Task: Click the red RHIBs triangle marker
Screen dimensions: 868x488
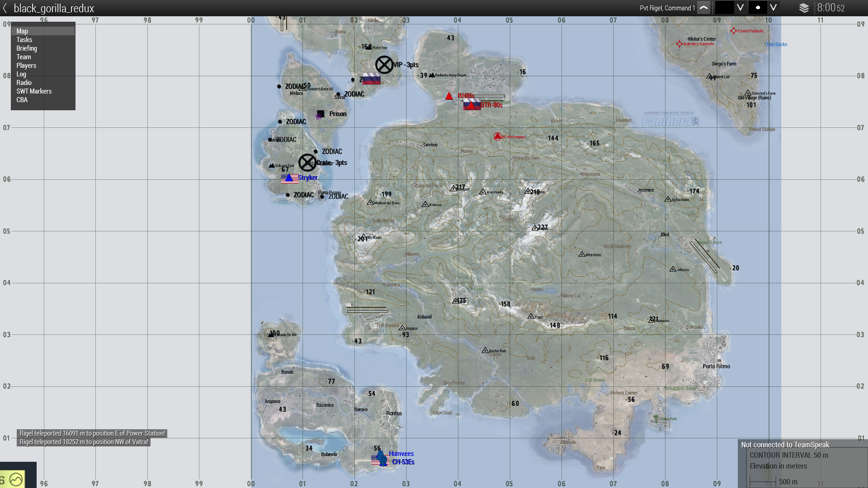Action: pos(448,96)
